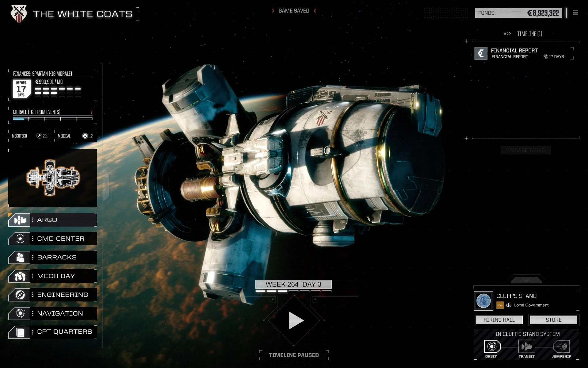Image resolution: width=588 pixels, height=368 pixels.
Task: Open the Argo menu item
Action: [53, 220]
